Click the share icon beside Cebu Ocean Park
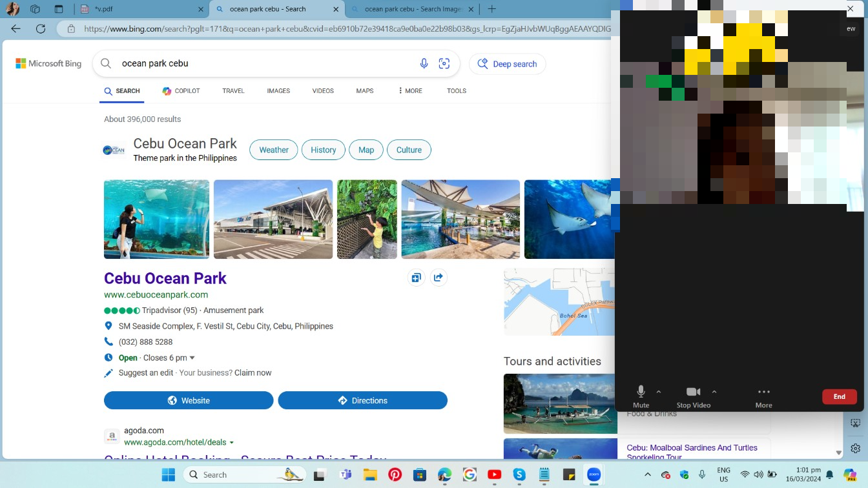The image size is (868, 488). click(439, 278)
